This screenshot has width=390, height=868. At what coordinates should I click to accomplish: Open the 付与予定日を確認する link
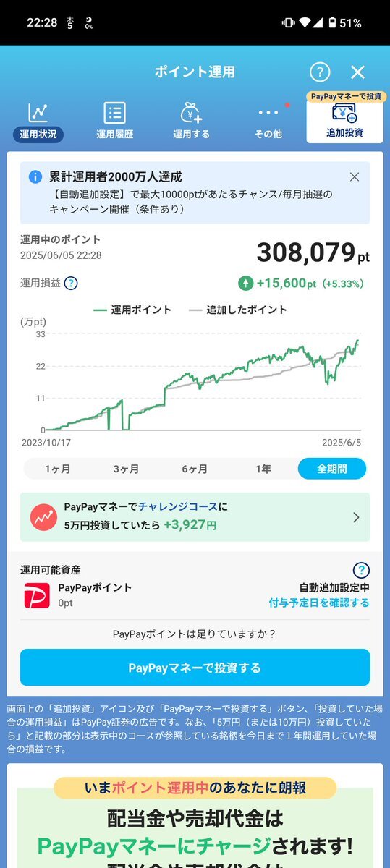coord(319,603)
